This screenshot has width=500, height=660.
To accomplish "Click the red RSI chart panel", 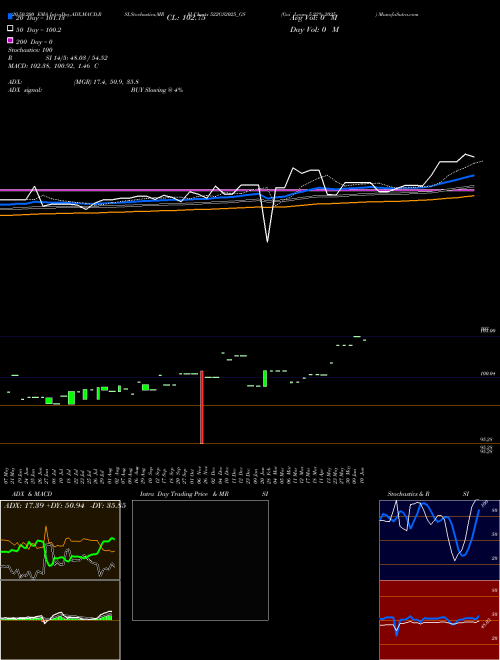I will [x=439, y=620].
